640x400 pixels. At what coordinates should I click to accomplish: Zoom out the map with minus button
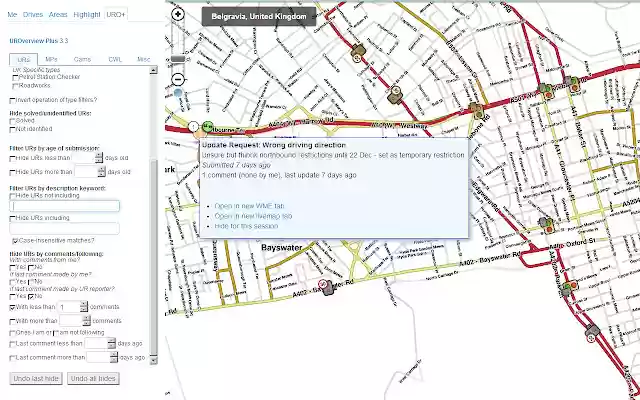pyautogui.click(x=178, y=79)
